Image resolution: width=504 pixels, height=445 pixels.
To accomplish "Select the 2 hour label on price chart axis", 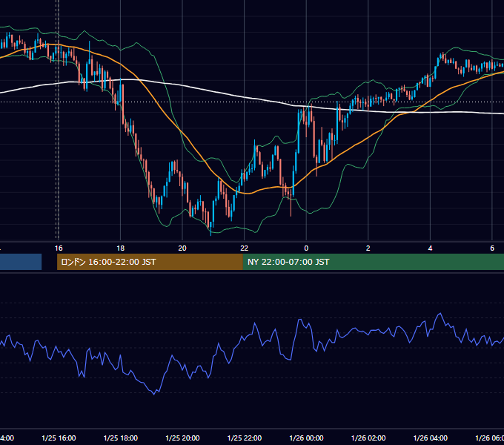I will [368, 248].
